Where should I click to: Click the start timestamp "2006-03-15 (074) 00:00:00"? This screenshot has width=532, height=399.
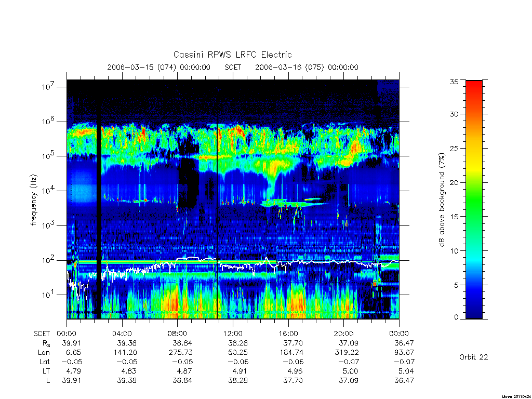click(159, 67)
